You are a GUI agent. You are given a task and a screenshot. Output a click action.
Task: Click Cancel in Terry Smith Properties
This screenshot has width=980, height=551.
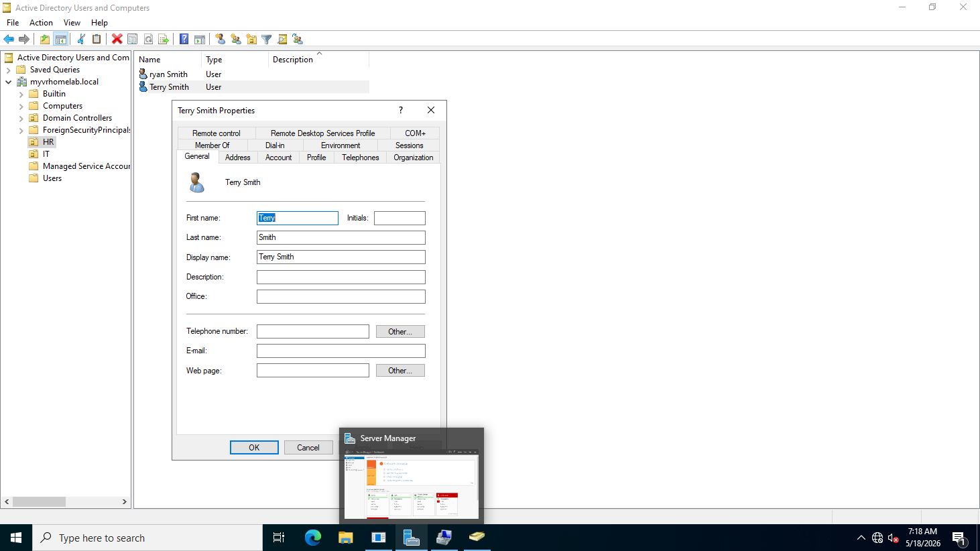click(308, 448)
